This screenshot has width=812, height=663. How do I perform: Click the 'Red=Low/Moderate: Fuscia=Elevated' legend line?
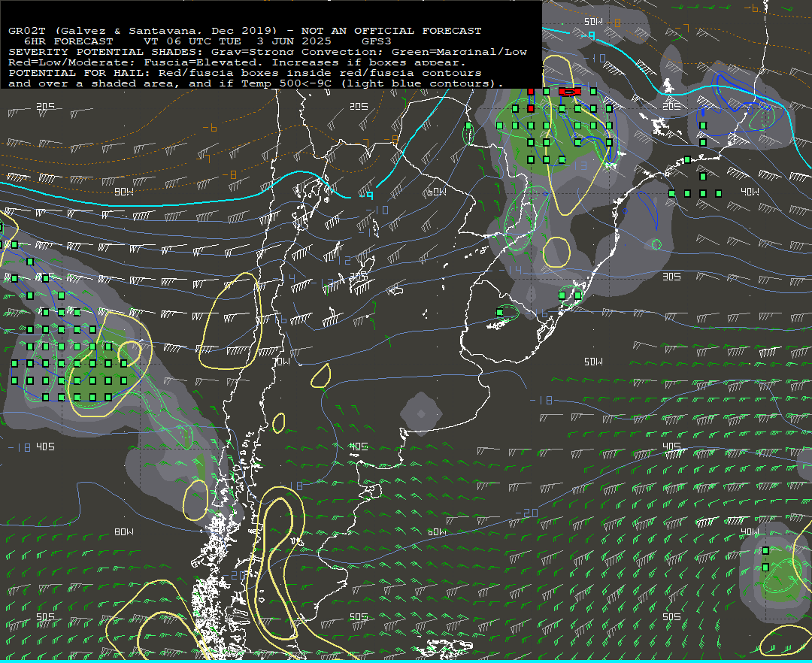[x=237, y=62]
